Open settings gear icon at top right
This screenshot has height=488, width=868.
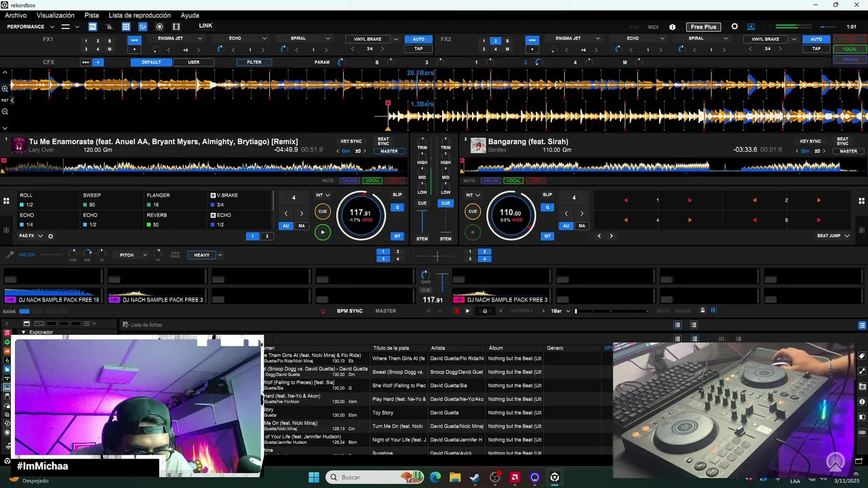pos(734,26)
